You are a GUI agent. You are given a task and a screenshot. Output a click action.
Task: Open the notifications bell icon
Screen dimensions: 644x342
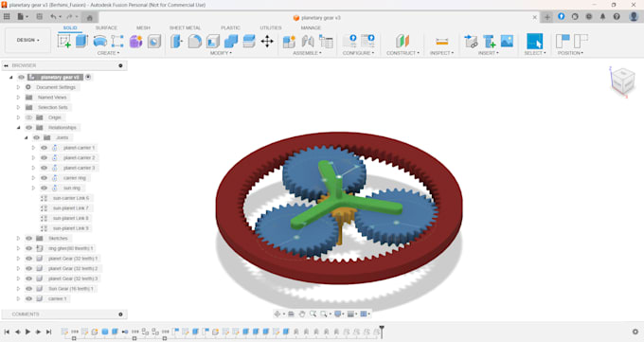tap(602, 17)
